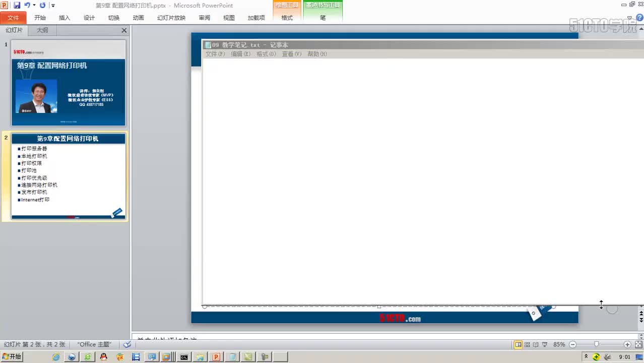644x363 pixels.
Task: Switch to Slide Sorter view
Action: [527, 344]
